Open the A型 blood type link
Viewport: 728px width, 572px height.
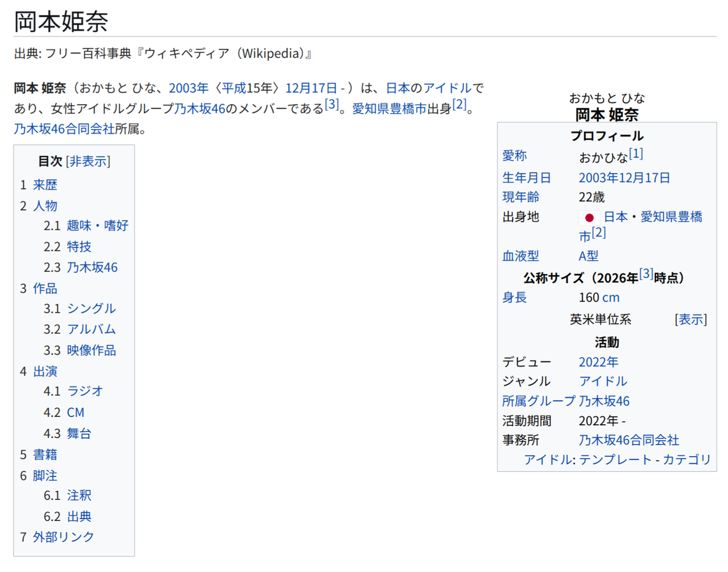point(589,256)
